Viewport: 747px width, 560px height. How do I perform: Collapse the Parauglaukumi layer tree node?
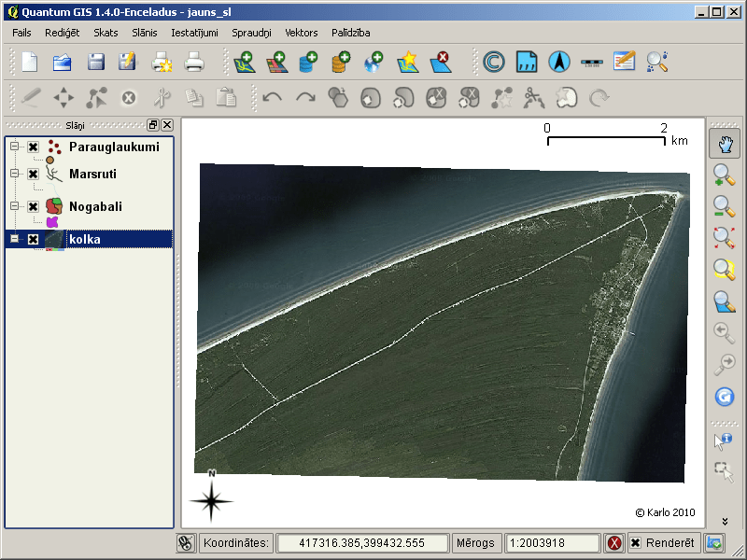[x=15, y=147]
